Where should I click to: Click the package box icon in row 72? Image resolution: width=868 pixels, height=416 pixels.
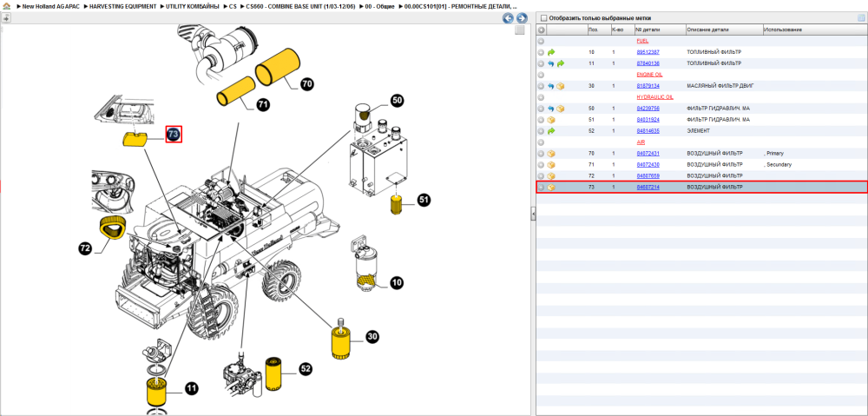551,176
